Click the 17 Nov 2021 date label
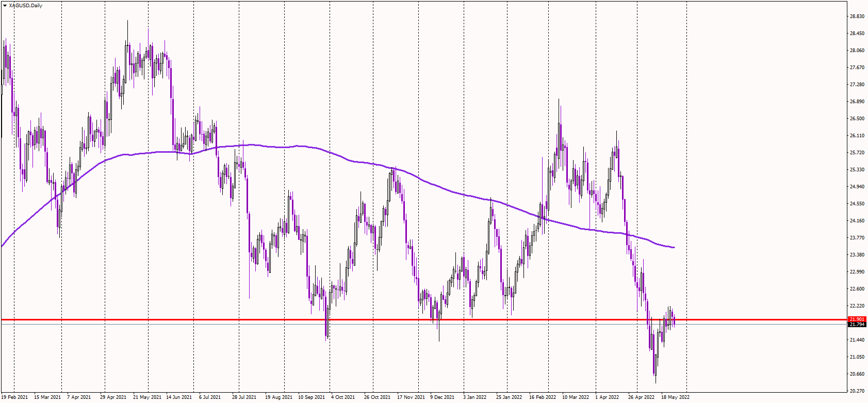The width and height of the screenshot is (868, 403). click(x=411, y=397)
